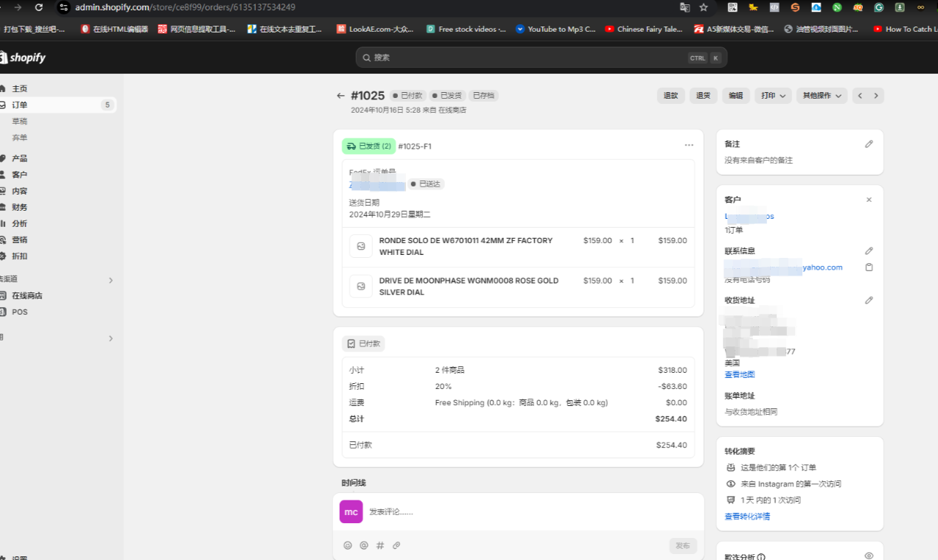This screenshot has width=938, height=560.
Task: Click the 退款 button
Action: point(671,96)
